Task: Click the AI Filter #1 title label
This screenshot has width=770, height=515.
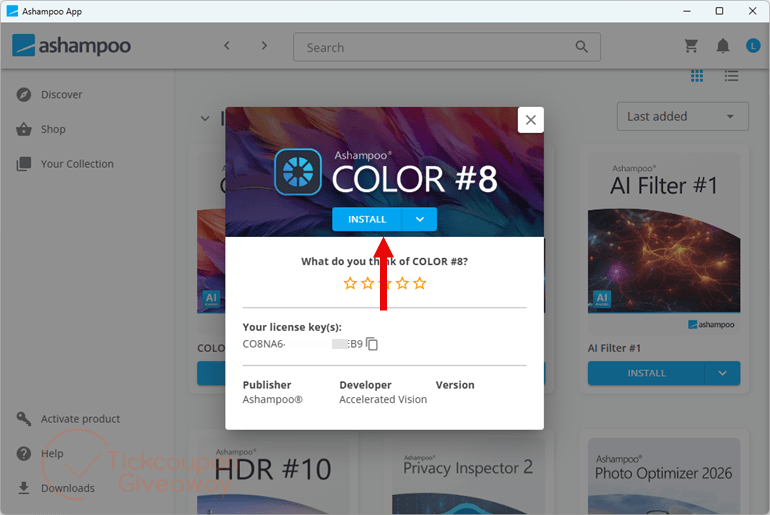Action: pyautogui.click(x=614, y=348)
